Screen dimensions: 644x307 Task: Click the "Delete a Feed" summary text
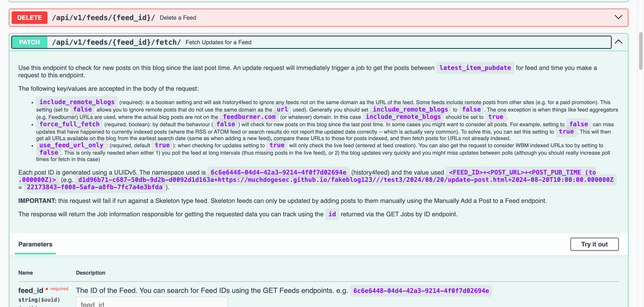[178, 18]
